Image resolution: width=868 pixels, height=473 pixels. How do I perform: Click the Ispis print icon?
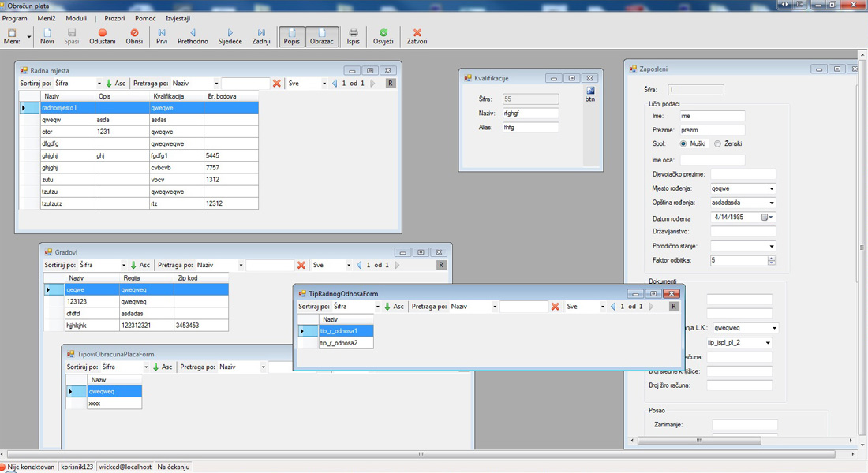[354, 36]
